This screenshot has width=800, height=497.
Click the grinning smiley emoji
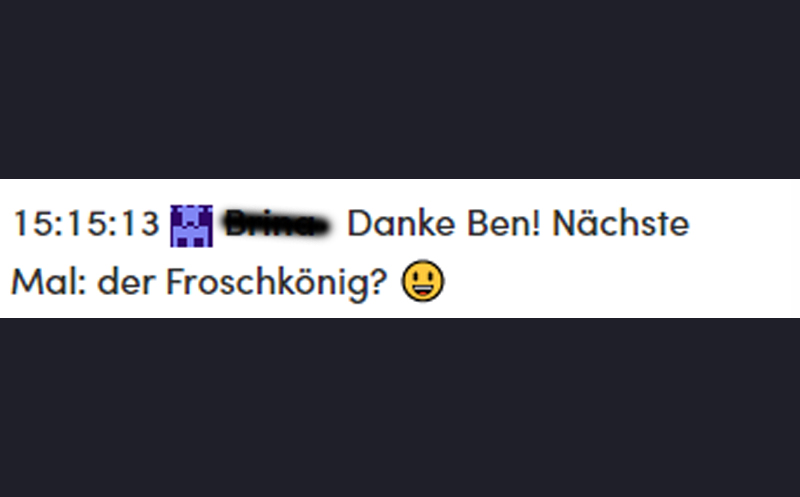pyautogui.click(x=423, y=281)
